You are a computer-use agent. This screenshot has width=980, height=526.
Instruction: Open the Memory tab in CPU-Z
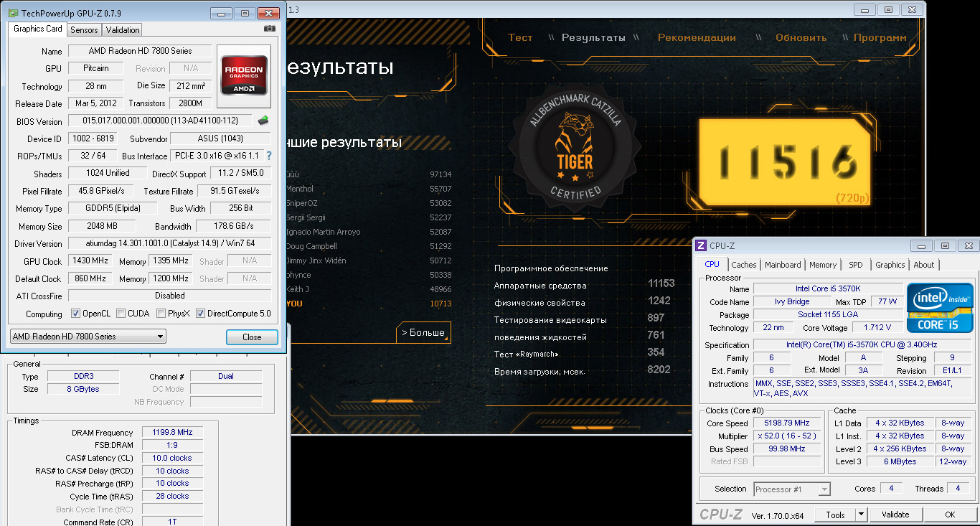[x=823, y=265]
